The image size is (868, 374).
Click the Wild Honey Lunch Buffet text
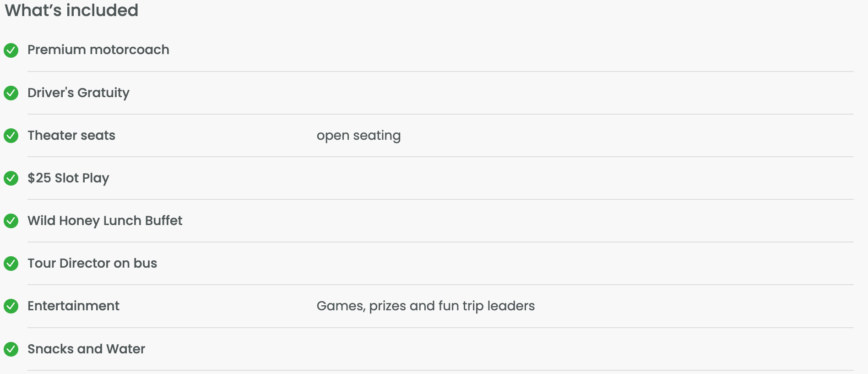click(x=105, y=220)
